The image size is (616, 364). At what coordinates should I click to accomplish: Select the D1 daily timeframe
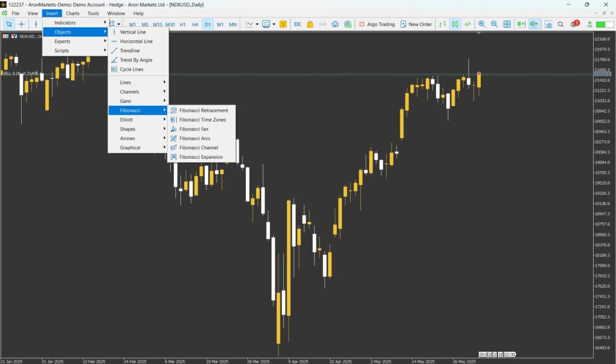208,25
